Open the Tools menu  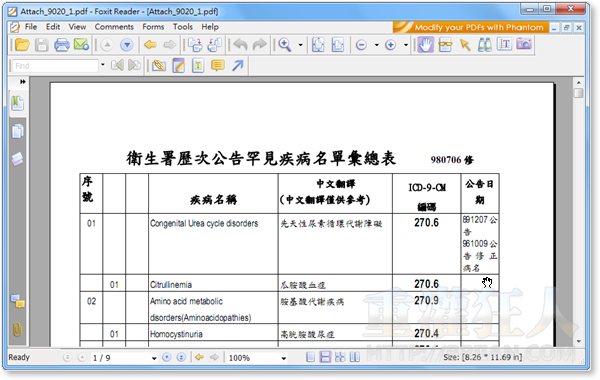pos(183,27)
